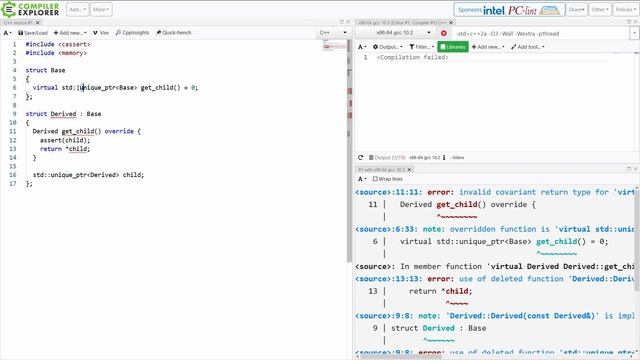Open the C++ language selector
This screenshot has width=640, height=360.
333,33
